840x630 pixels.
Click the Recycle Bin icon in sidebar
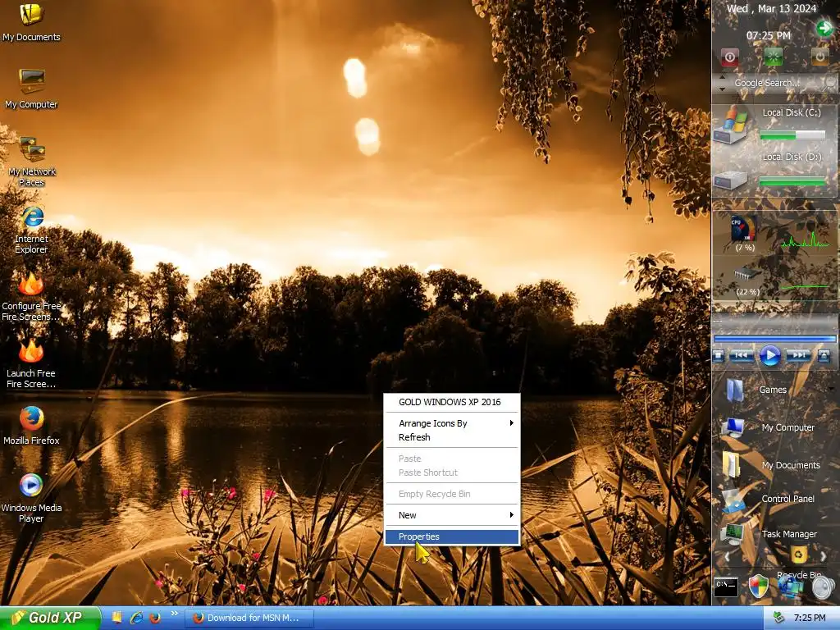click(799, 555)
